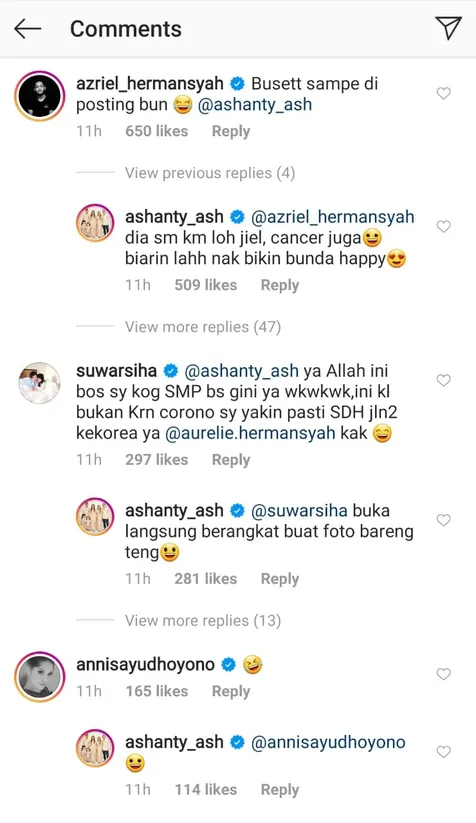Open @ashanty_ash mention in azriel's comment
Viewport: 476px width, 823px height.
[x=255, y=104]
